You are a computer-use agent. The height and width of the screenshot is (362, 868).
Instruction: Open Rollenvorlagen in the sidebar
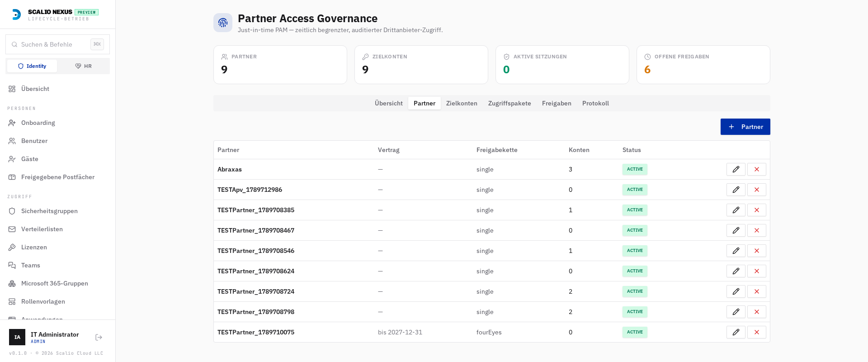pyautogui.click(x=57, y=301)
